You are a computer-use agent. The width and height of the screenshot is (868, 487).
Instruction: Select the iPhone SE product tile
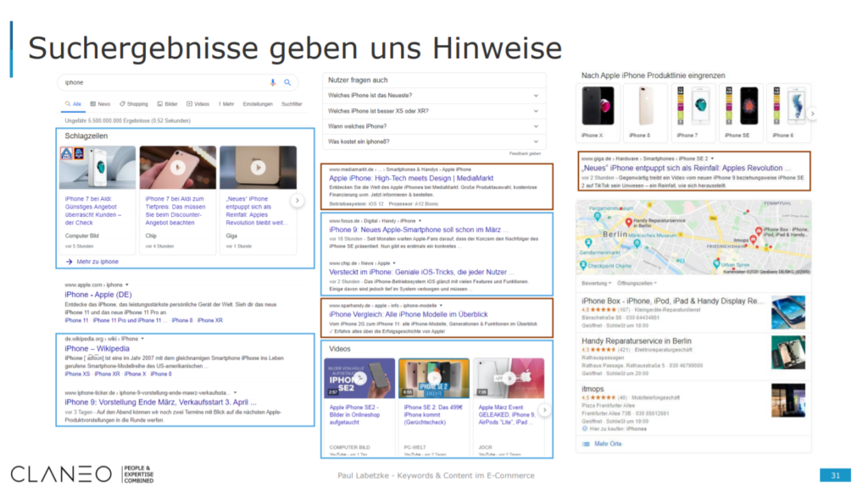741,113
